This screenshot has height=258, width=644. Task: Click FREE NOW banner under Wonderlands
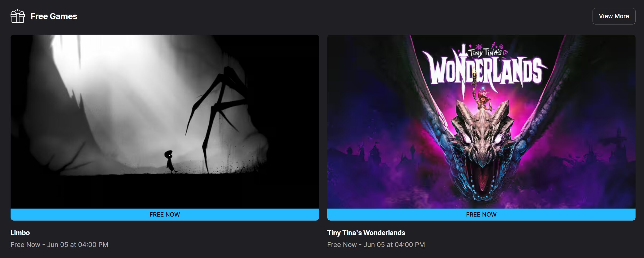pyautogui.click(x=481, y=214)
